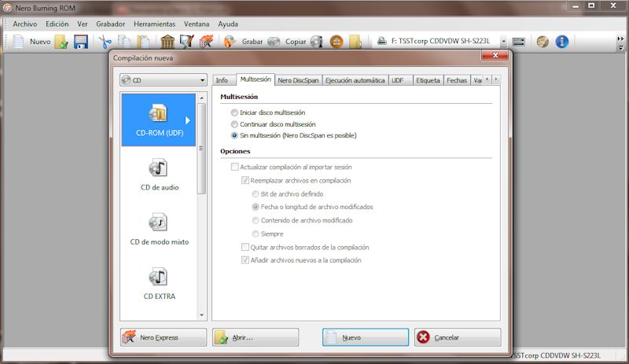Screen dimensions: 629x364
Task: Click the Nuevo button in dialog
Action: (366, 337)
